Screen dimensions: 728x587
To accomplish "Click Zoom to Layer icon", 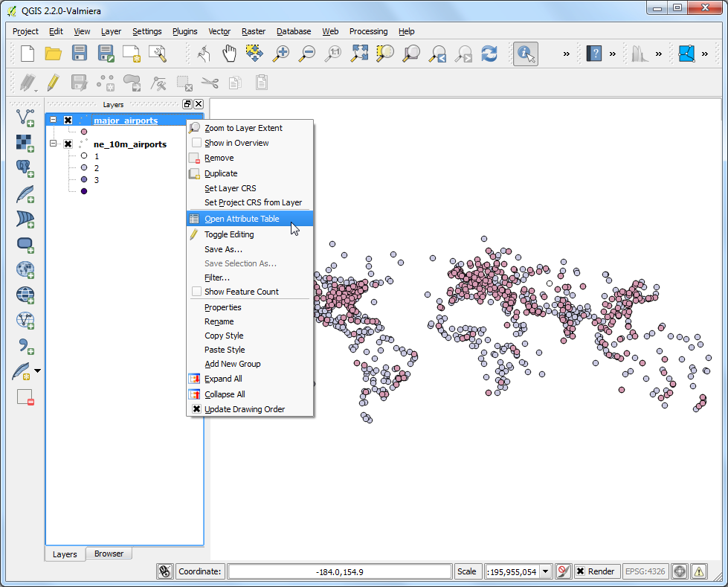I will click(x=411, y=54).
